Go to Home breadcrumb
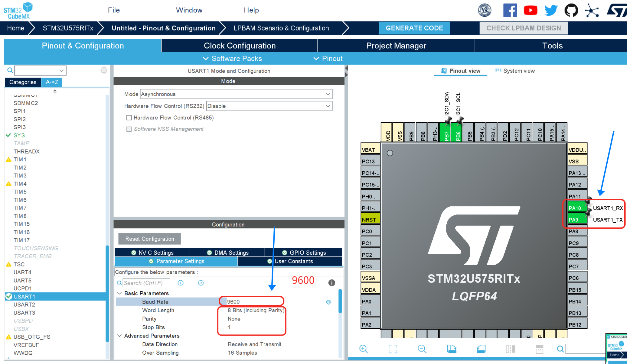 tap(15, 28)
